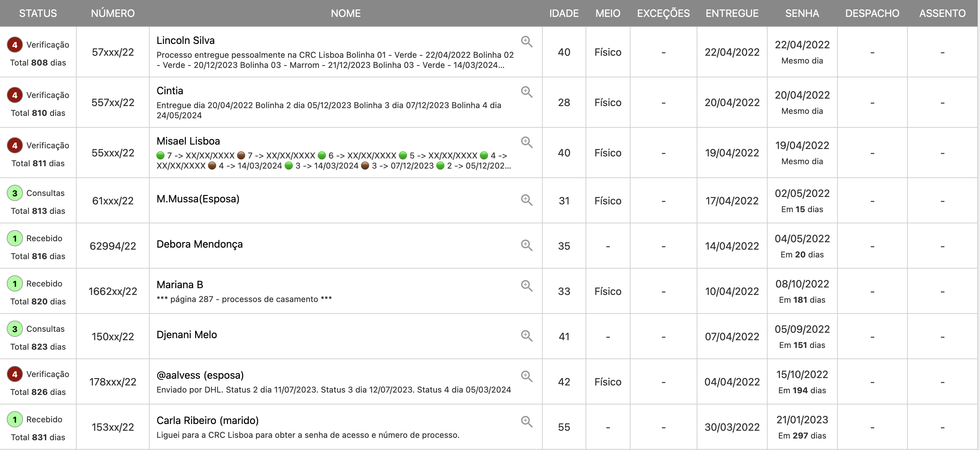Click process number 1662xx/22
Image resolution: width=980 pixels, height=450 pixels.
point(112,291)
